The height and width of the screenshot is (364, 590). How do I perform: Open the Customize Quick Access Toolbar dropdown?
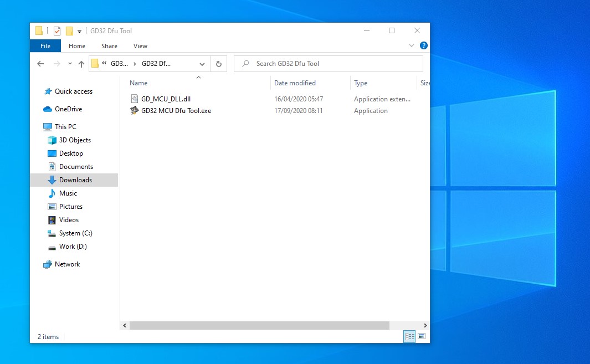[79, 31]
